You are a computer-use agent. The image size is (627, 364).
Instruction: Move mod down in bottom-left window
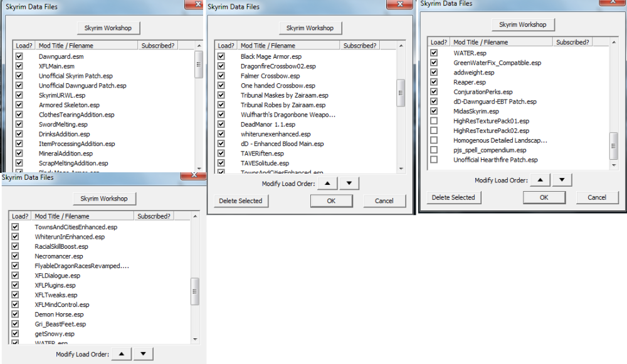click(143, 354)
